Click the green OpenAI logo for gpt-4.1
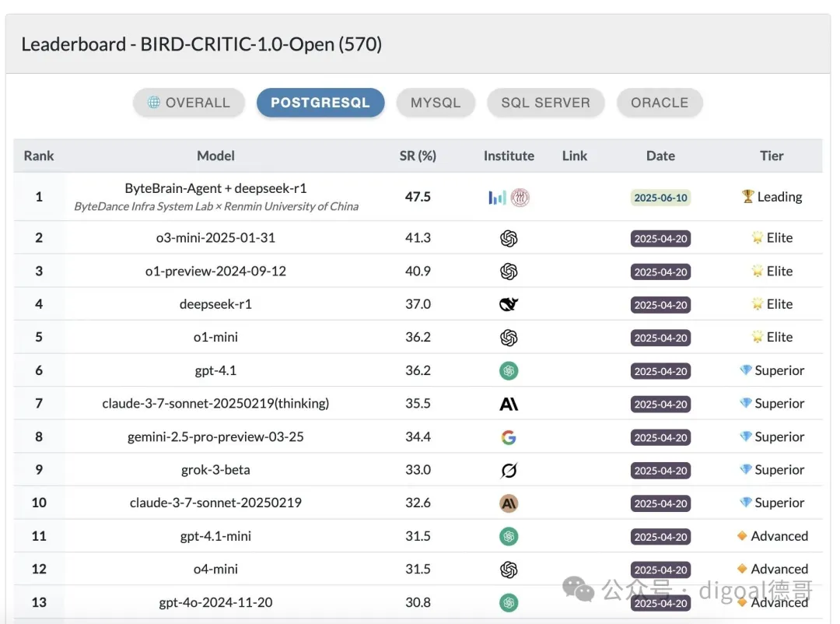The height and width of the screenshot is (624, 840). [x=509, y=371]
